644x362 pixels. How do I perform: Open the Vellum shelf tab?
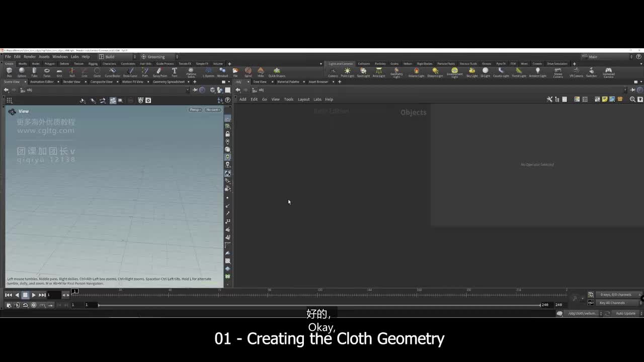pos(408,64)
